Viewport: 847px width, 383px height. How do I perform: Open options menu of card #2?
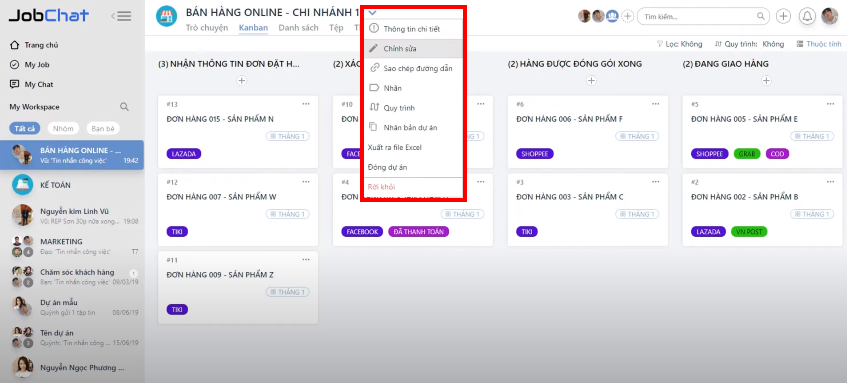tap(831, 182)
